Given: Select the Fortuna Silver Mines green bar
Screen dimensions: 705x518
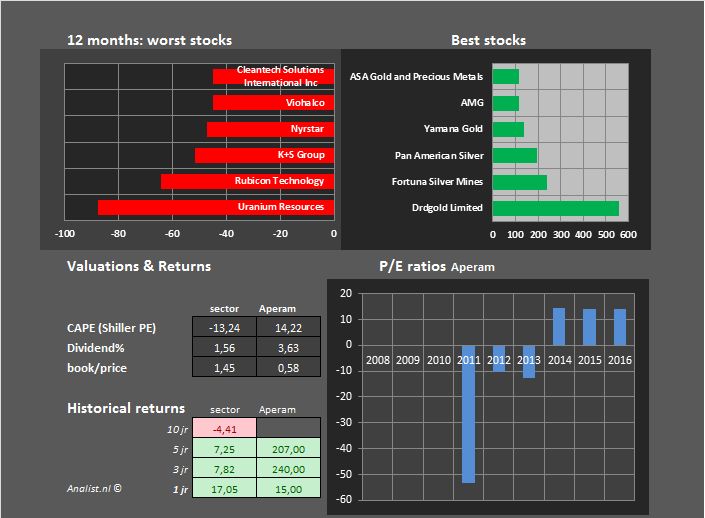Looking at the screenshot, I should pos(520,182).
